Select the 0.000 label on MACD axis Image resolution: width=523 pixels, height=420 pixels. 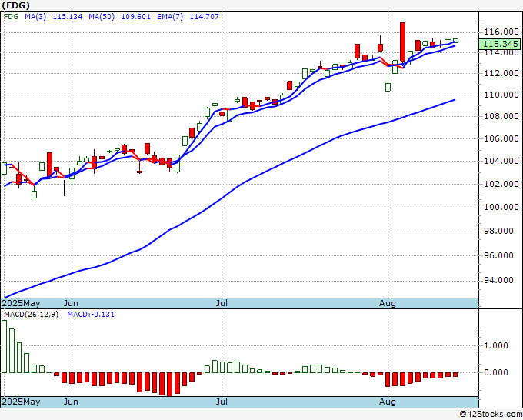click(x=496, y=372)
